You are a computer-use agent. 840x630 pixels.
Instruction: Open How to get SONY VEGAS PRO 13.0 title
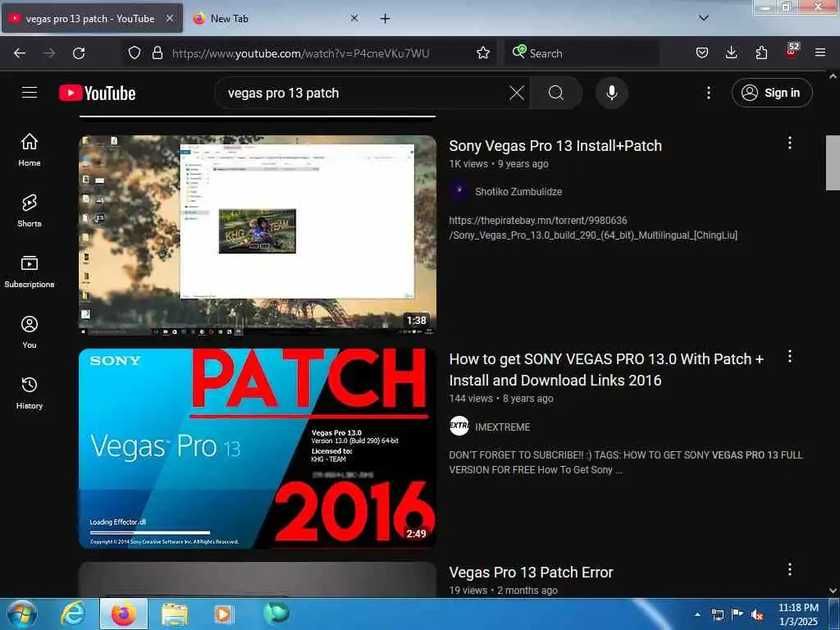606,370
